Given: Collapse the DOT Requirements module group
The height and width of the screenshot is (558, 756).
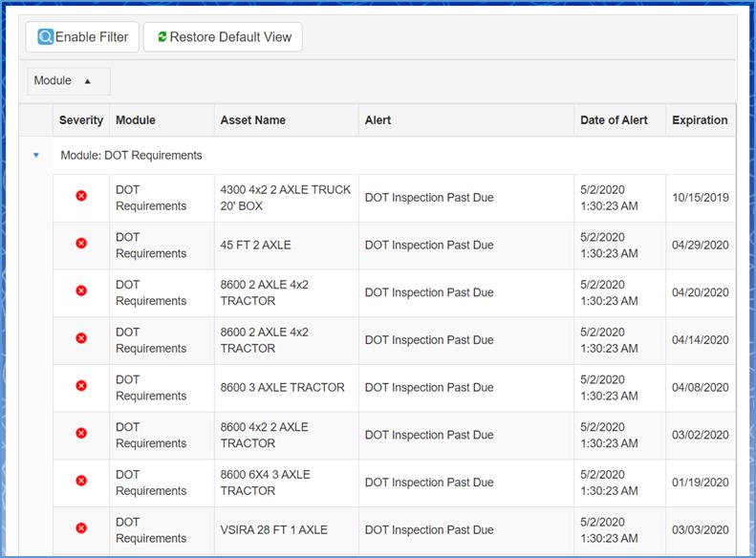Looking at the screenshot, I should click(36, 155).
